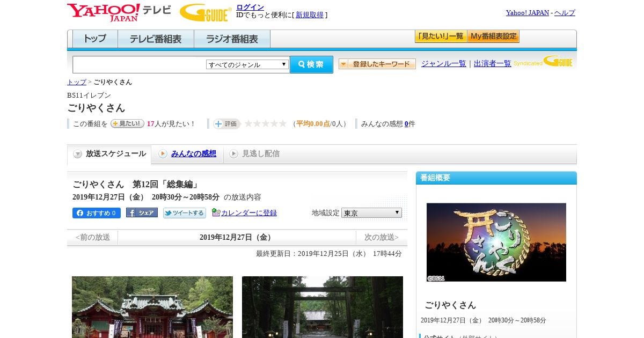Click the episode title 第12回「総集編」
The width and height of the screenshot is (644, 338).
click(165, 185)
